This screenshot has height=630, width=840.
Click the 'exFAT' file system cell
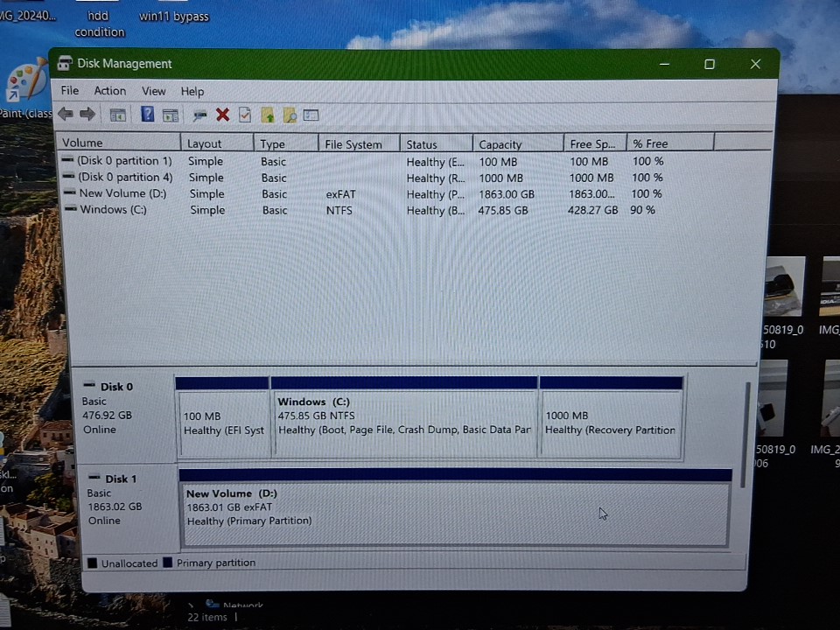[340, 194]
